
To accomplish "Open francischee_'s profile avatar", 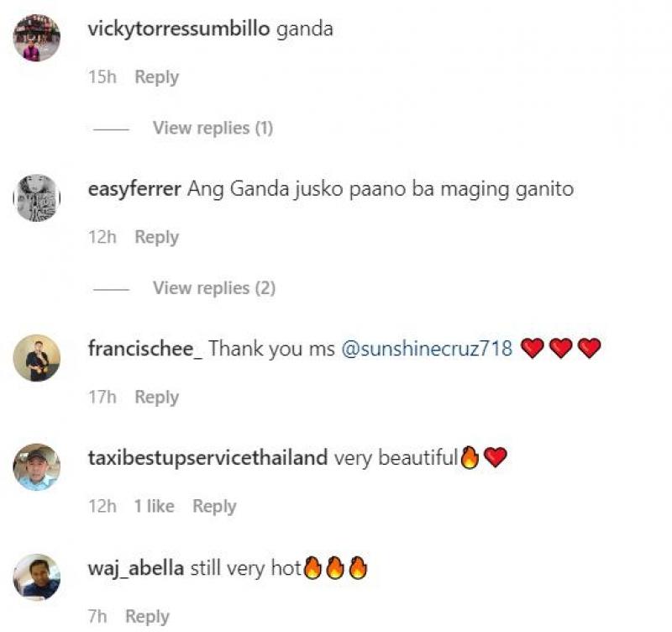I will 37,358.
